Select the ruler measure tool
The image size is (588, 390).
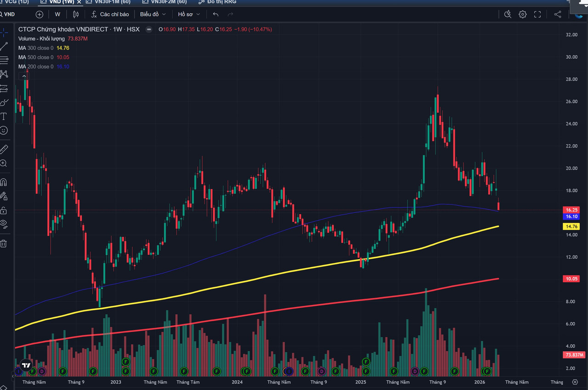pyautogui.click(x=4, y=149)
